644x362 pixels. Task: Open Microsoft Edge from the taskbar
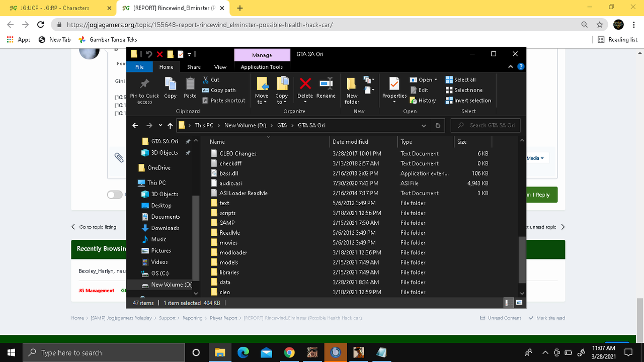click(x=243, y=352)
